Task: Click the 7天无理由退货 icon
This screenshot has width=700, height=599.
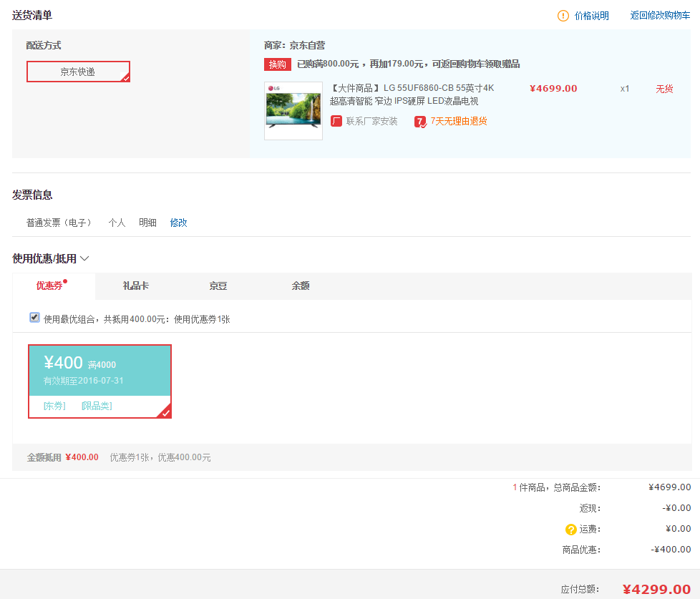Action: click(x=420, y=122)
